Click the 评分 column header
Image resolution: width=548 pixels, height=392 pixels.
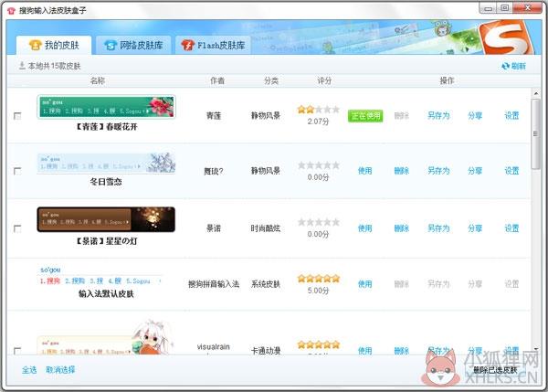(x=324, y=81)
